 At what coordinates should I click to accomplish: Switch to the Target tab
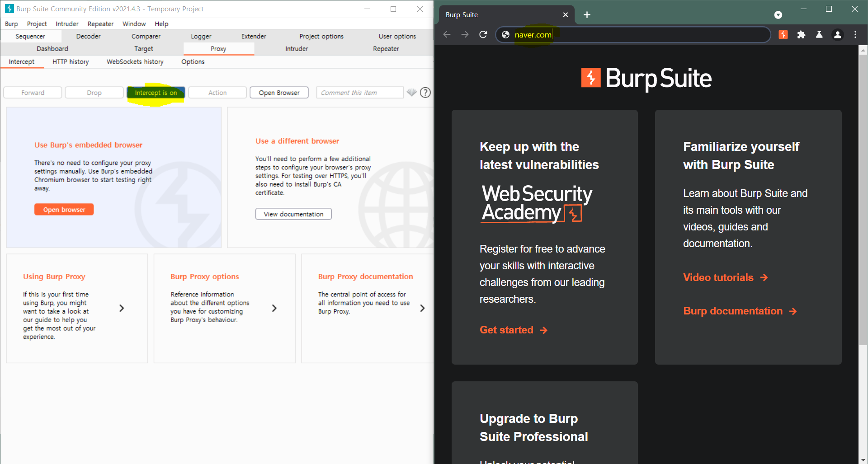(x=144, y=49)
